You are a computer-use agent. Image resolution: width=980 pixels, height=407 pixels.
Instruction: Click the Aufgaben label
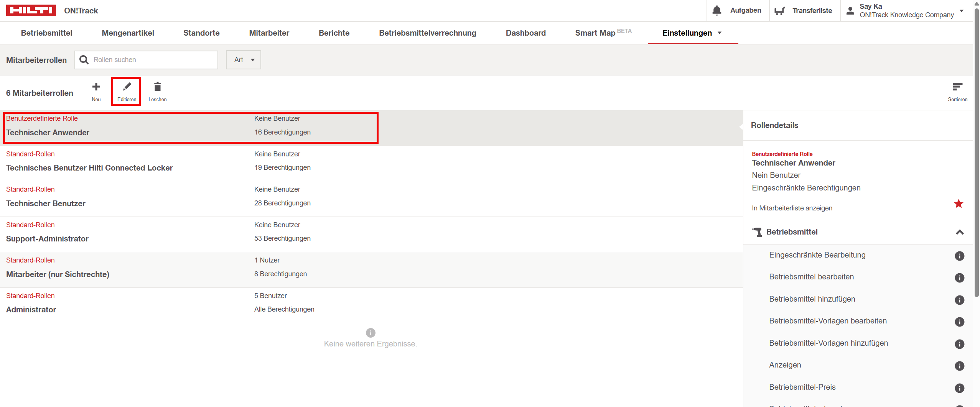(x=746, y=10)
